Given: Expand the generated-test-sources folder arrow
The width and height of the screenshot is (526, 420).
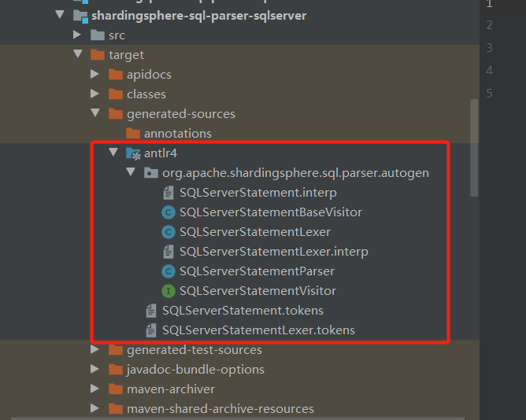Looking at the screenshot, I should pyautogui.click(x=95, y=349).
